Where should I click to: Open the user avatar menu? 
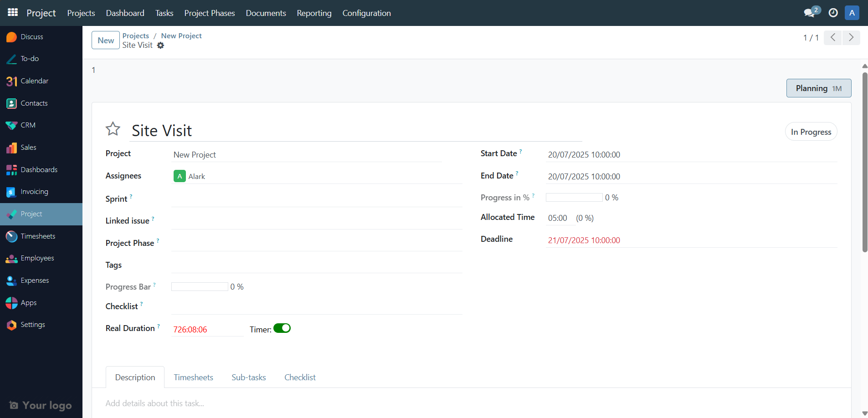[852, 13]
